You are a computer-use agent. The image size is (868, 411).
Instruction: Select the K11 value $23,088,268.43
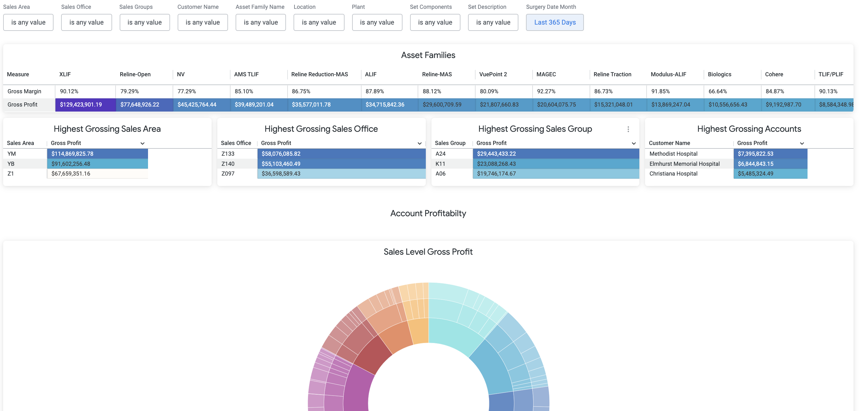[496, 164]
